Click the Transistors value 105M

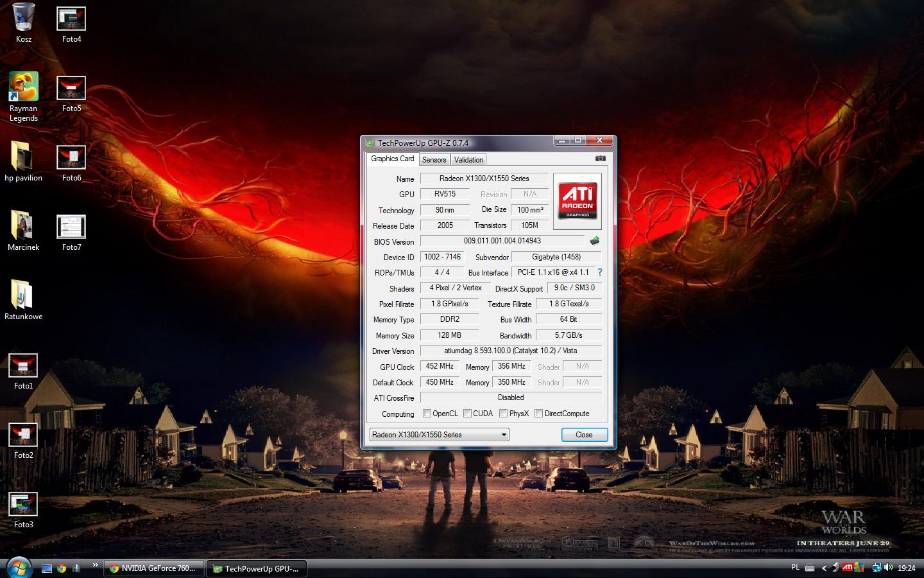click(x=530, y=225)
